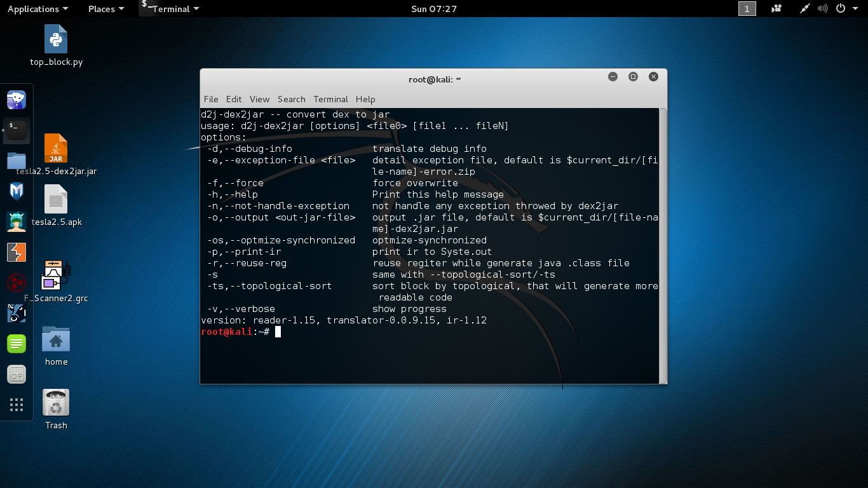The image size is (868, 488).
Task: Open the Terminal indicator dropdown in top bar
Action: pyautogui.click(x=170, y=9)
